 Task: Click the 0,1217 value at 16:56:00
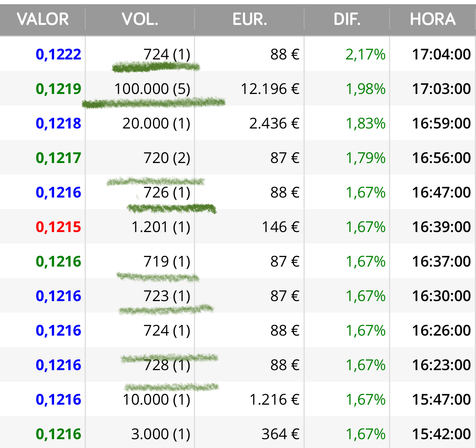[x=58, y=158]
